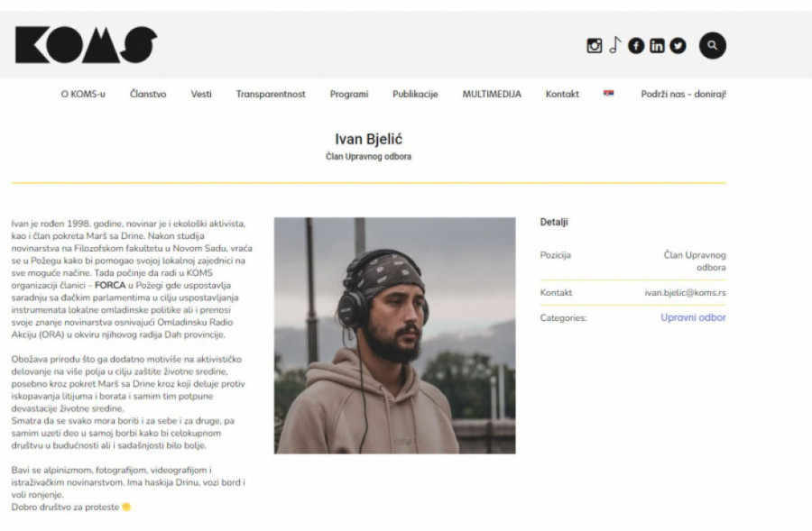Follow the Upravni odbor category link
The height and width of the screenshot is (531, 812).
[693, 317]
